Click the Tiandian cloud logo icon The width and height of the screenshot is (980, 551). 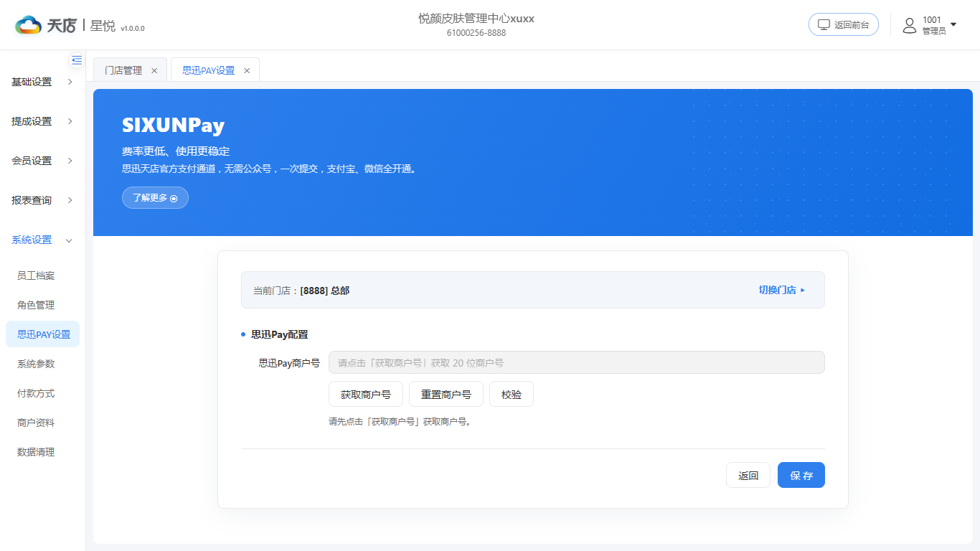pyautogui.click(x=29, y=25)
